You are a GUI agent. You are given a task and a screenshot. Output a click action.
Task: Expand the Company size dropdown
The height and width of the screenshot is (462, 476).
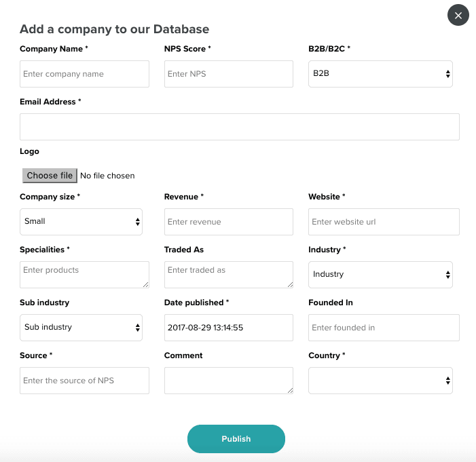81,222
